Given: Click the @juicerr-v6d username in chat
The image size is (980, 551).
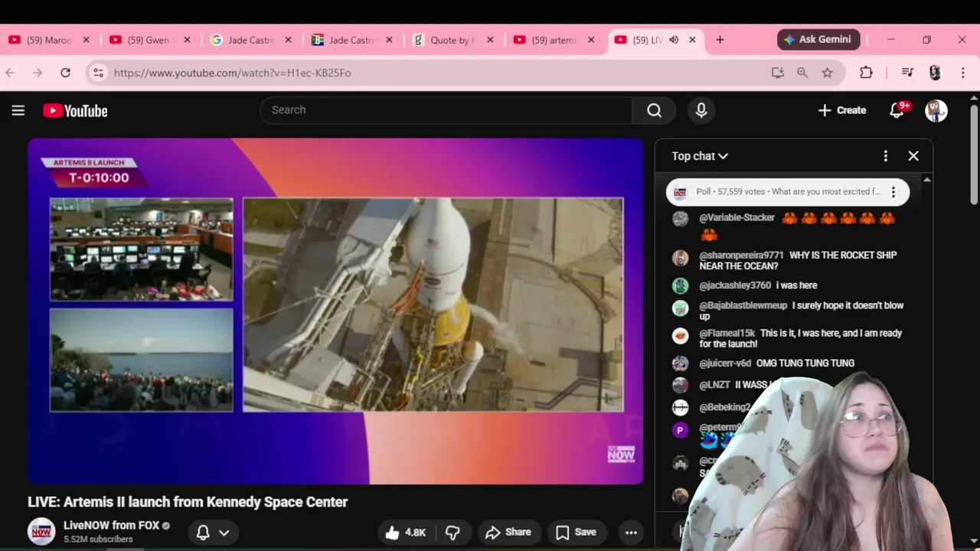Looking at the screenshot, I should click(725, 364).
